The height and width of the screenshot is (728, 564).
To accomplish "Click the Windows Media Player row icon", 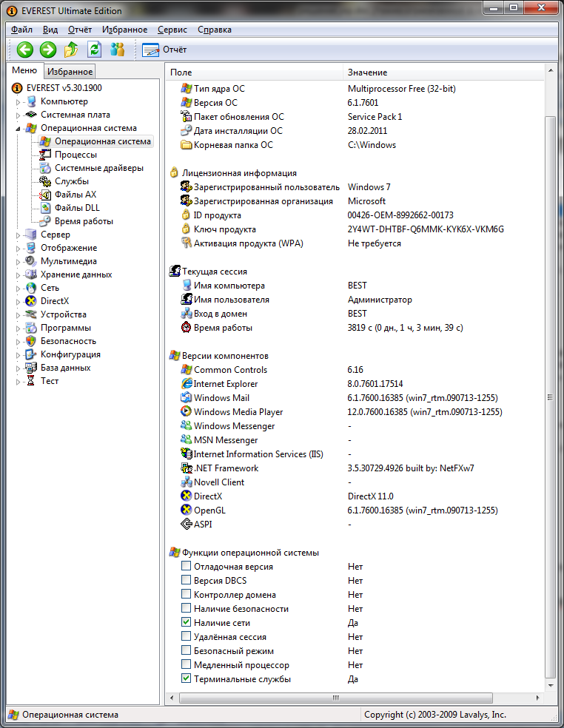I will point(187,412).
